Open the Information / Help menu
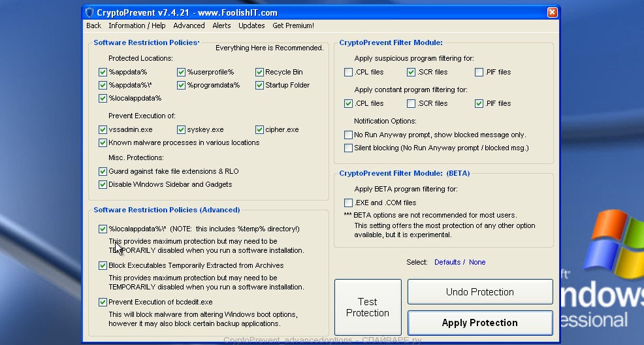Viewport: 644px width, 345px height. click(x=137, y=25)
